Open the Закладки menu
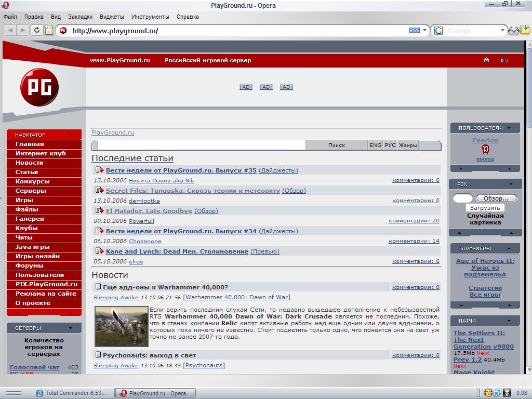The image size is (532, 399). pyautogui.click(x=80, y=17)
